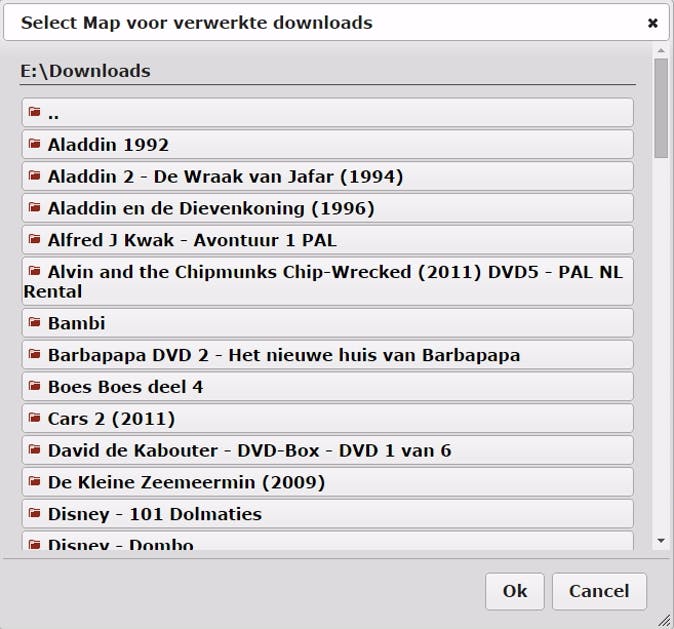Click folder icon beside David de Kabouter
The height and width of the screenshot is (629, 674).
[x=34, y=449]
